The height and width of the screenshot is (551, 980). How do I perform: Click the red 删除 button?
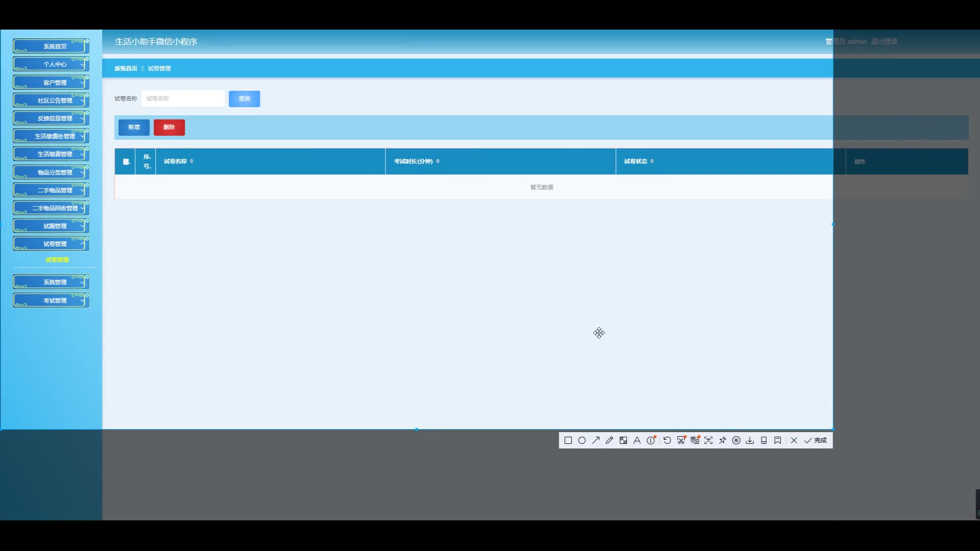point(169,127)
